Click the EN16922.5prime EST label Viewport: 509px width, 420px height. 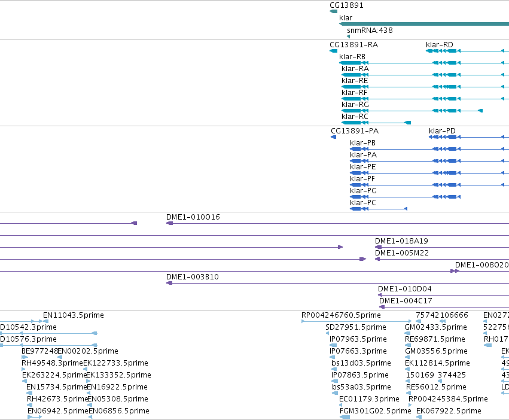pos(117,387)
